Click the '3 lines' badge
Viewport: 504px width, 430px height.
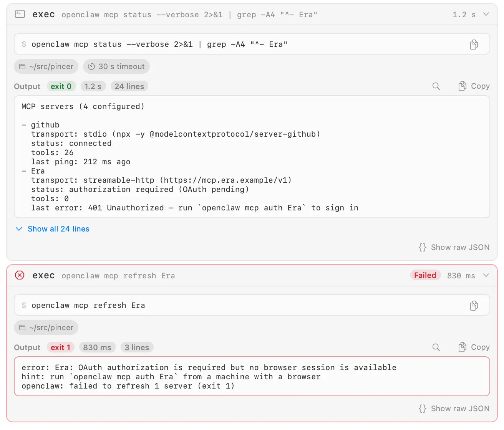(x=137, y=347)
